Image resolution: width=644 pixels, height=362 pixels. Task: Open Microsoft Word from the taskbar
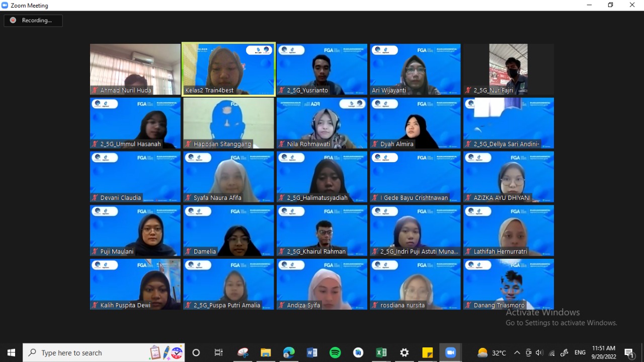pyautogui.click(x=312, y=352)
